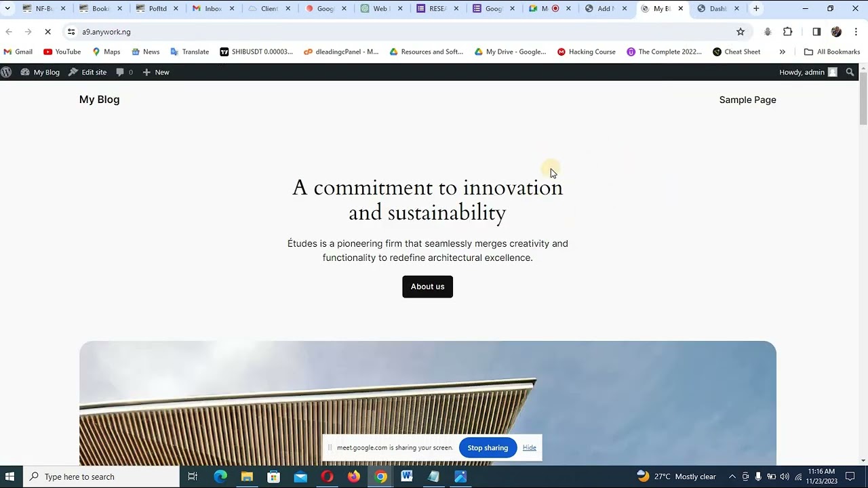Switch to the NF-Bu browser tab
Screen dimensions: 868x488
pos(45,9)
